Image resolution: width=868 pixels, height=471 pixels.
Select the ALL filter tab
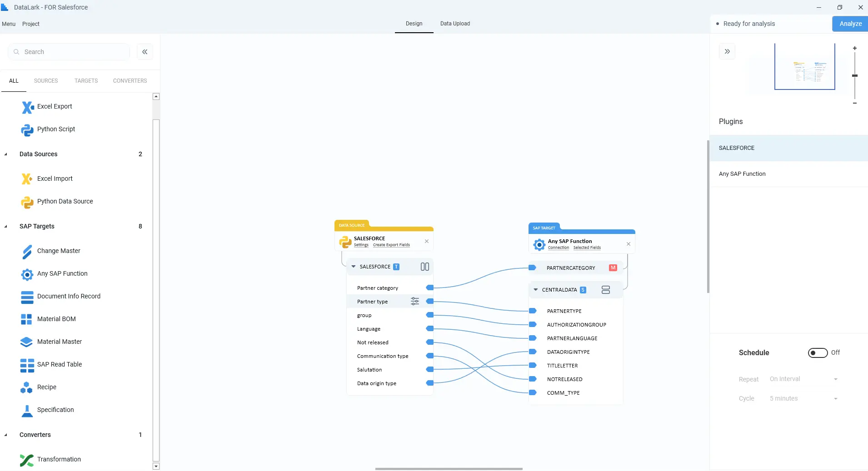pos(14,81)
